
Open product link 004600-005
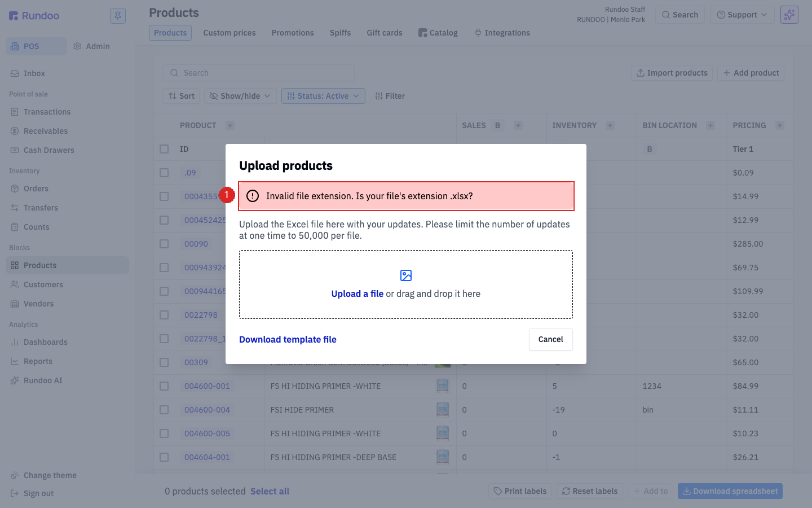coord(207,433)
